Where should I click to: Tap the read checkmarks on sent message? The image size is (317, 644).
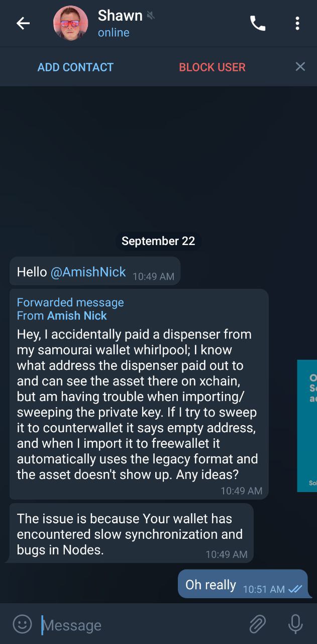[295, 589]
